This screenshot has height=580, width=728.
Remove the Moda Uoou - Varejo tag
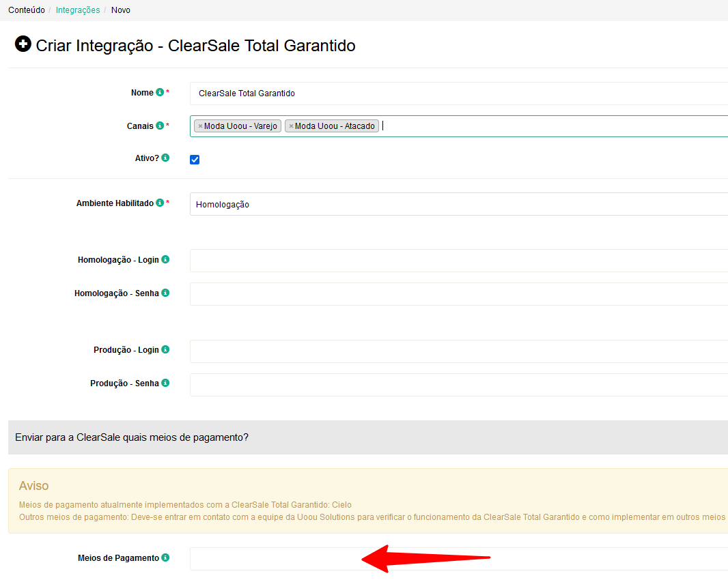click(x=200, y=126)
